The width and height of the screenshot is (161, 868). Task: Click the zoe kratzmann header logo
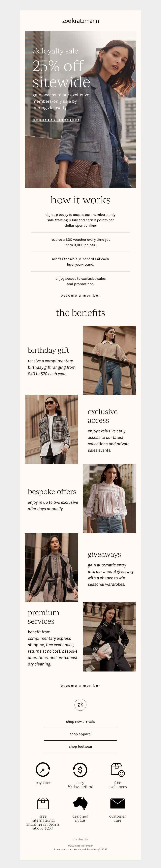pyautogui.click(x=80, y=21)
